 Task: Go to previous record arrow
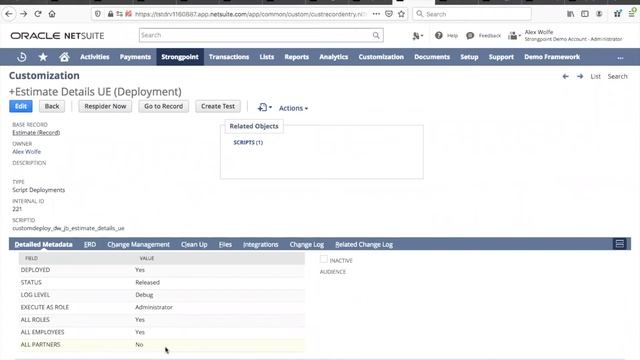point(565,76)
